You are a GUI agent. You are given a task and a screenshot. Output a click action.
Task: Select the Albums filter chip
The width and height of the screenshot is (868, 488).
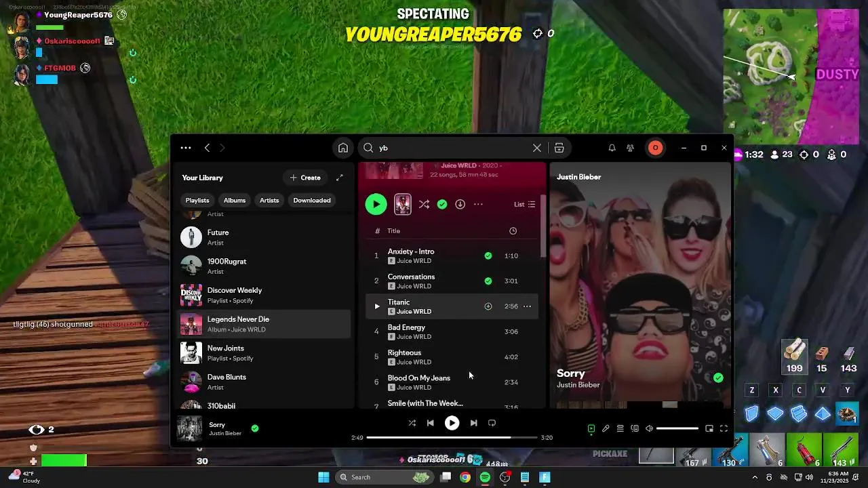point(235,201)
